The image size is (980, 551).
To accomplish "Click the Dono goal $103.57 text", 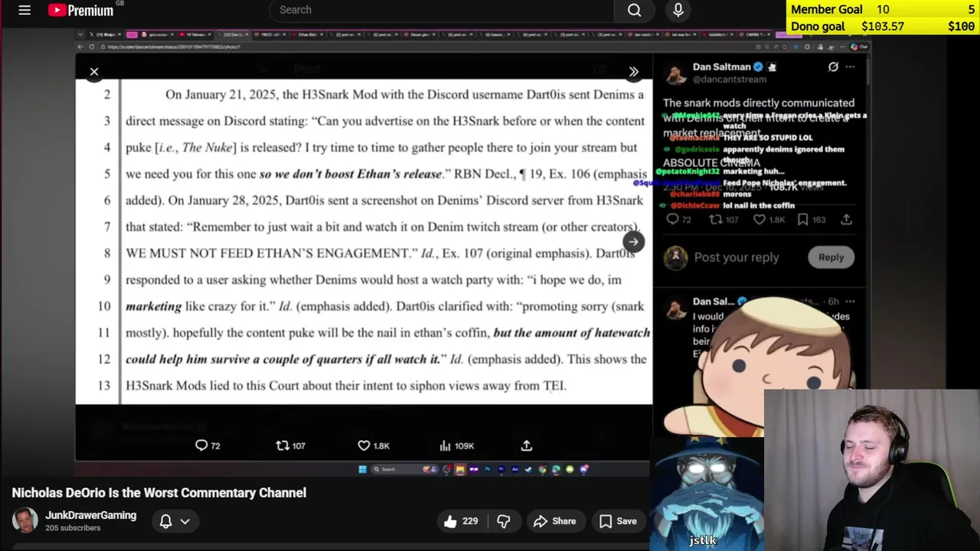I will (848, 26).
